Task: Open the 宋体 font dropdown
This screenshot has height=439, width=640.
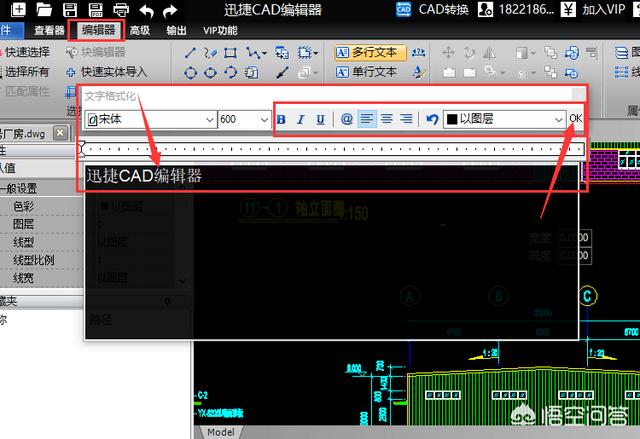Action: point(209,120)
